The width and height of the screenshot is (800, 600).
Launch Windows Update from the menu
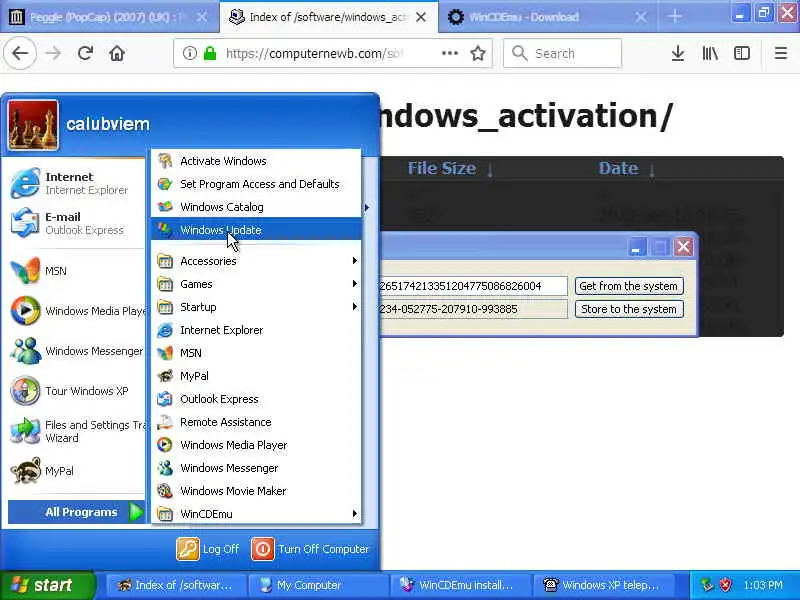click(x=256, y=230)
